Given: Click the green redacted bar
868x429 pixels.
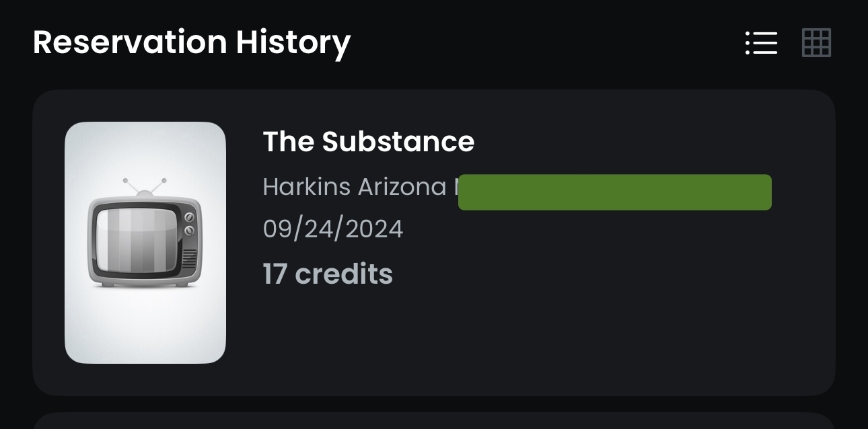Looking at the screenshot, I should (x=614, y=192).
